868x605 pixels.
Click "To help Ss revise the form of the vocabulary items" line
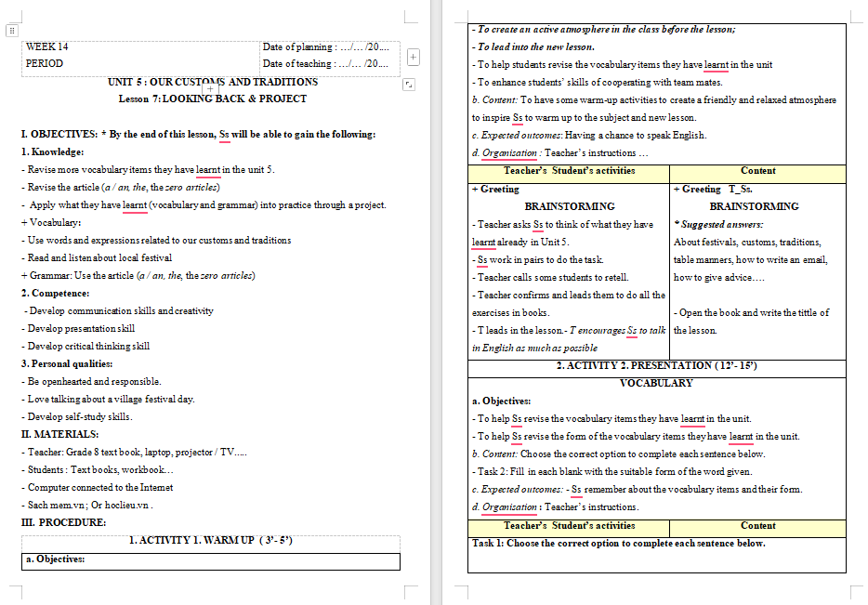coord(636,437)
